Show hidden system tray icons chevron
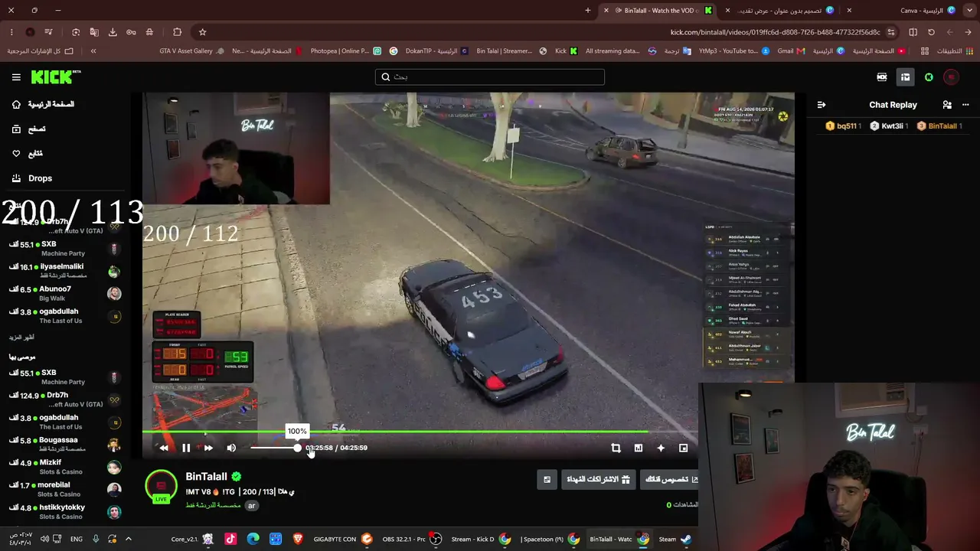 (x=129, y=539)
